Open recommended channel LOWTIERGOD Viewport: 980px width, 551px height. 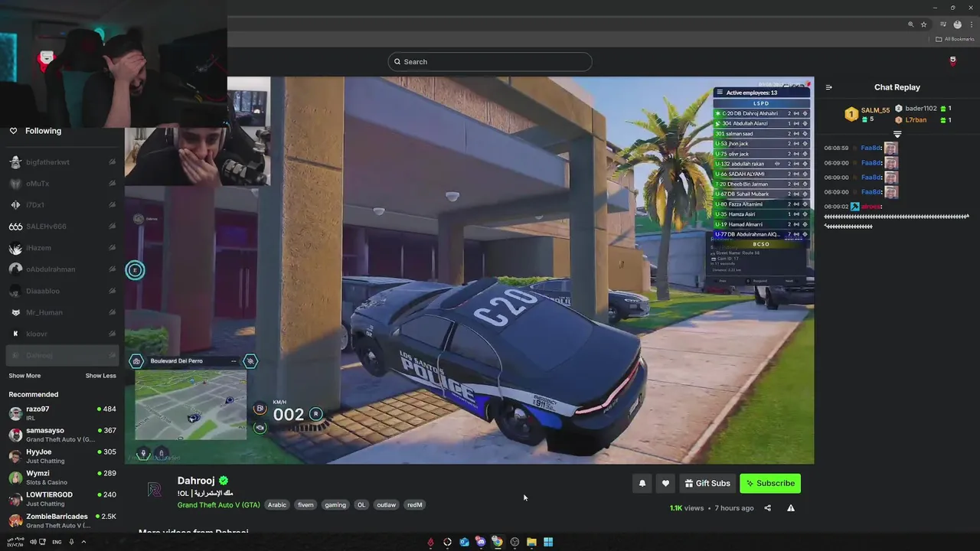coord(62,499)
